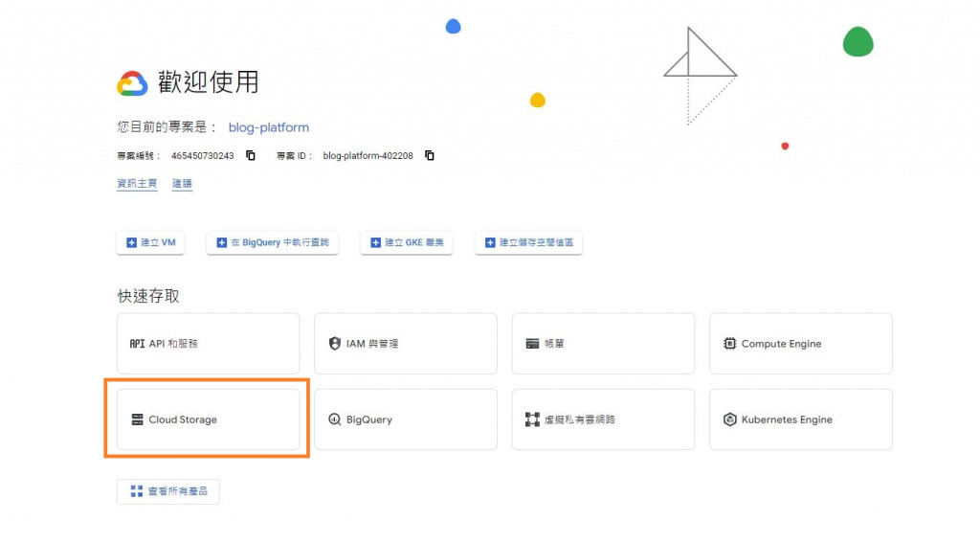
Task: Open the API 和服務 quick access card
Action: tap(208, 344)
